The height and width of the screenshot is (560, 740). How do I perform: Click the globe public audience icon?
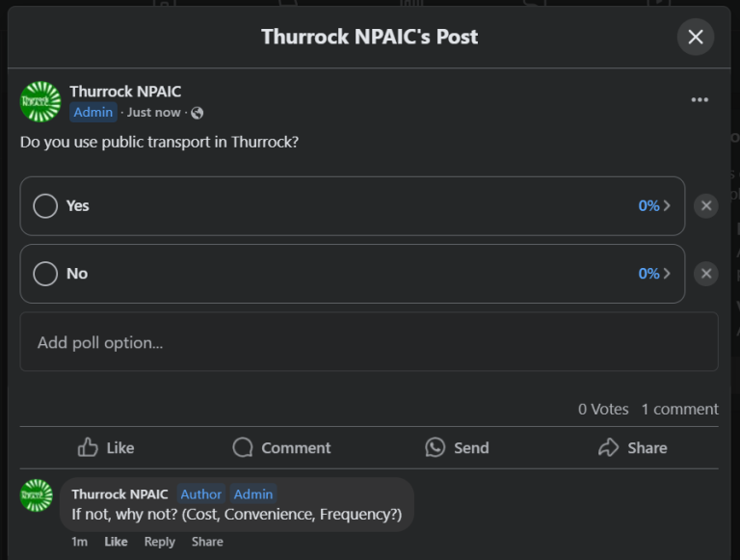[x=198, y=113]
